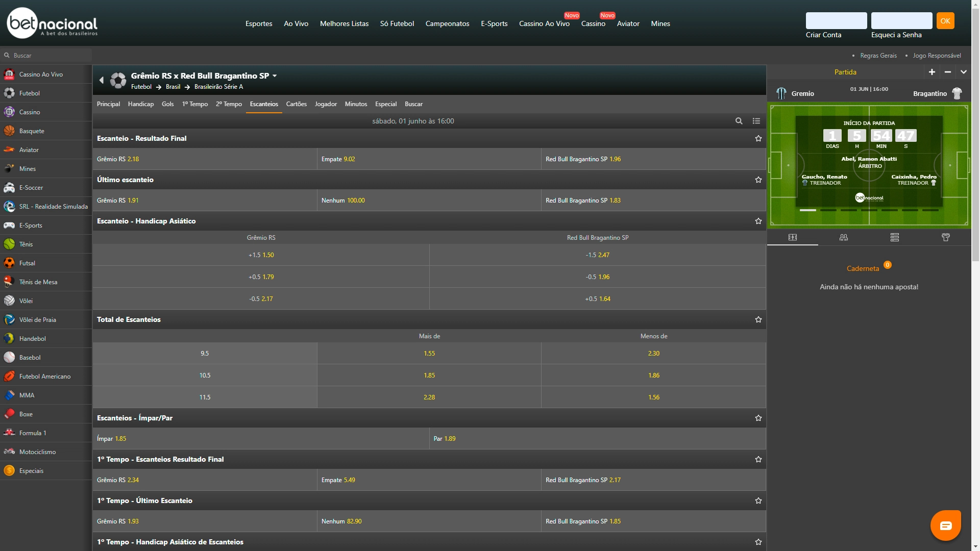Favorite the Total de Escanteios market
This screenshot has width=980, height=551.
(758, 320)
